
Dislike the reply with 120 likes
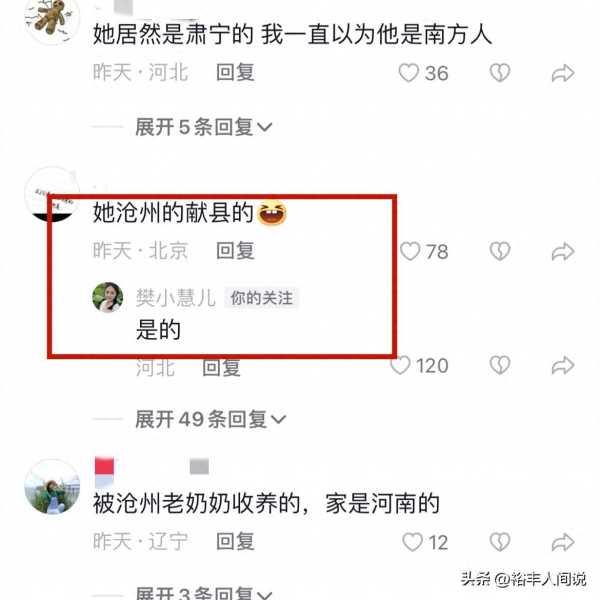(x=500, y=365)
